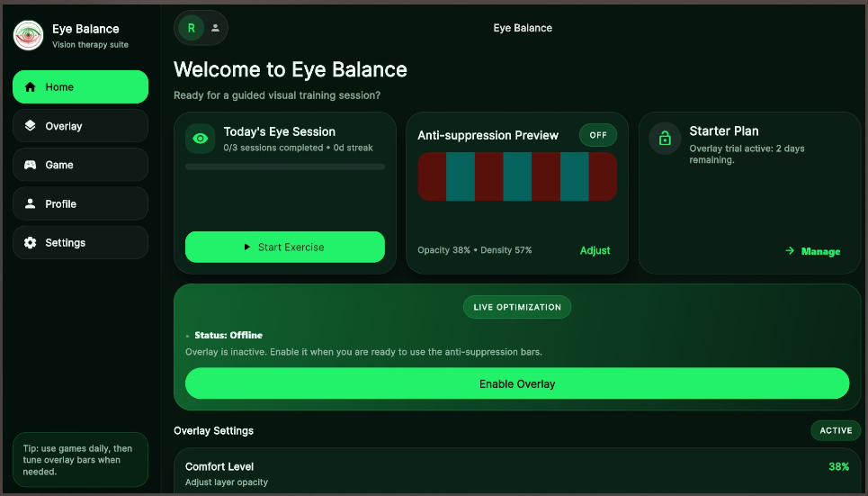Click the Game controller icon in sidebar
The width and height of the screenshot is (868, 496).
pyautogui.click(x=31, y=165)
